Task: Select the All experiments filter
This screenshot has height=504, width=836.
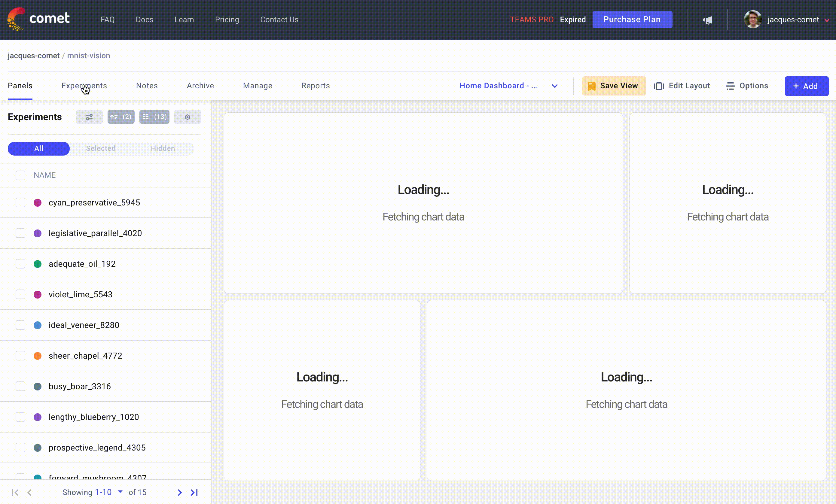Action: (x=39, y=149)
